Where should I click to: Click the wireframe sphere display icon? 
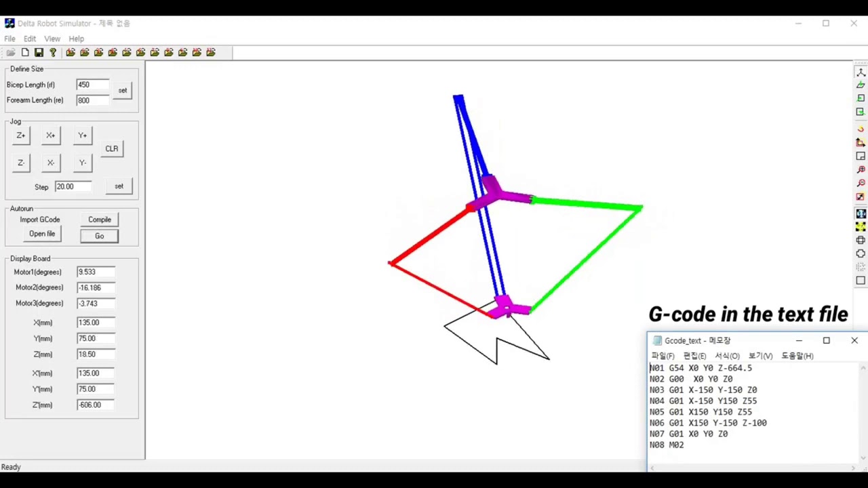[x=861, y=240]
